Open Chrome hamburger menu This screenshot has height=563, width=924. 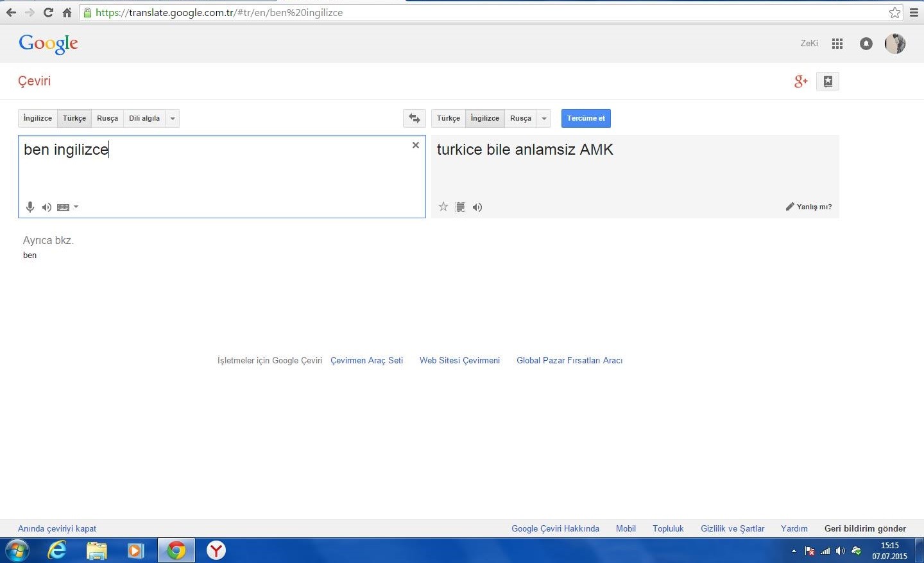coord(914,12)
